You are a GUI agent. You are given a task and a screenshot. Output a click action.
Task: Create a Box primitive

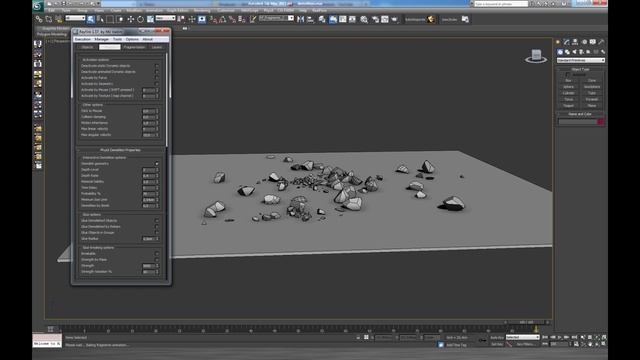click(569, 80)
